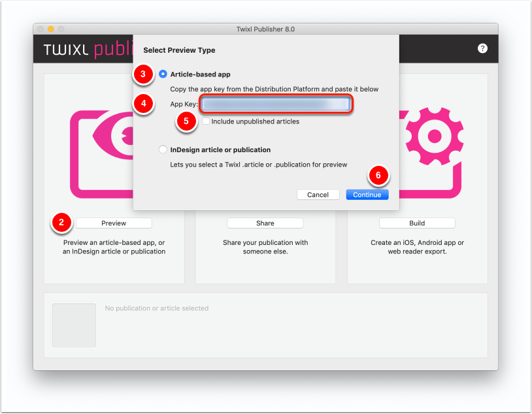Click Continue in the dialog
This screenshot has height=414, width=532.
pos(367,195)
